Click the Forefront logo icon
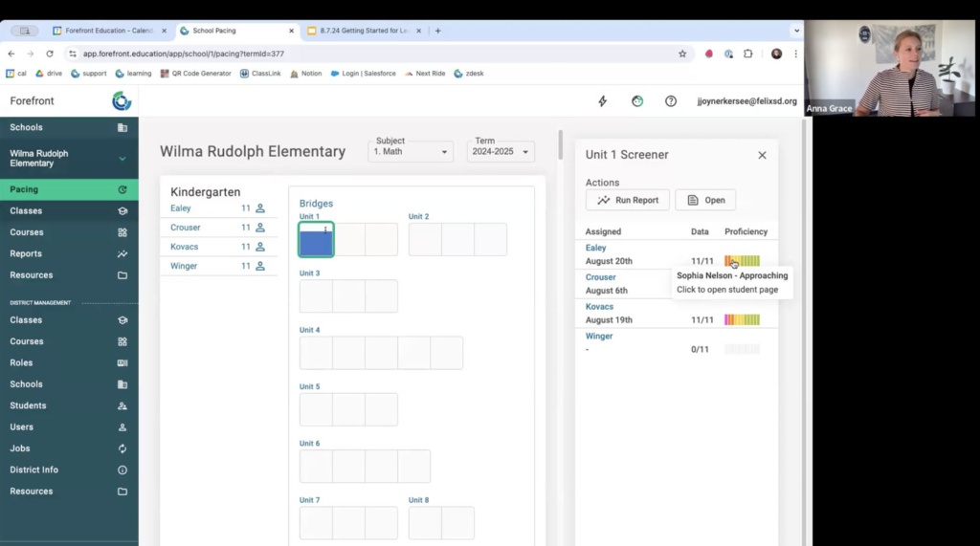 [x=122, y=100]
